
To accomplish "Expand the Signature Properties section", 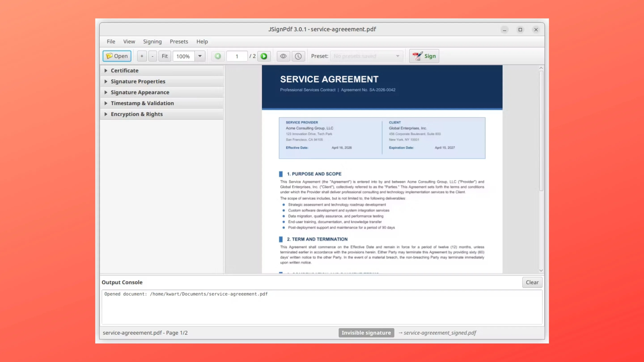I will pos(162,81).
